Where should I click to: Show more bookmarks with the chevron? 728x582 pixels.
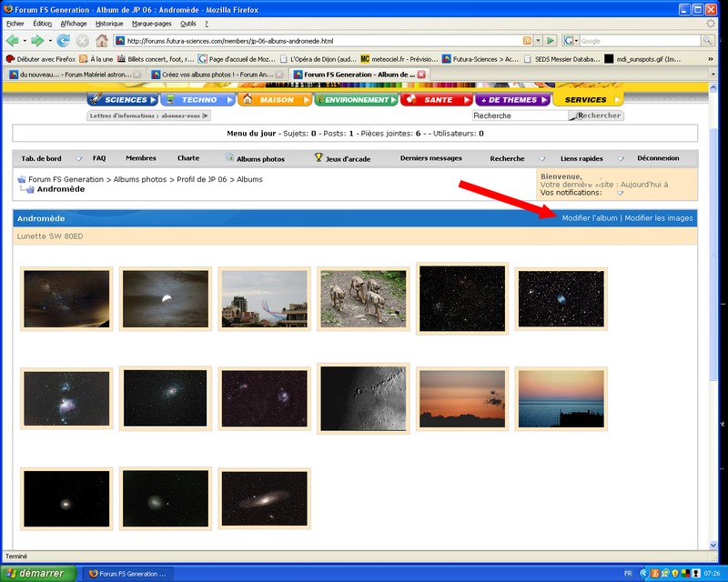711,59
